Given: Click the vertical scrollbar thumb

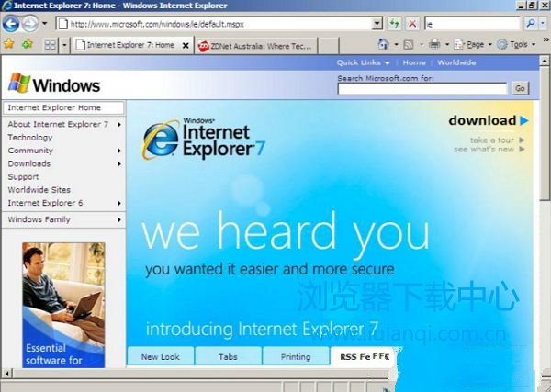Looking at the screenshot, I should click(x=545, y=133).
